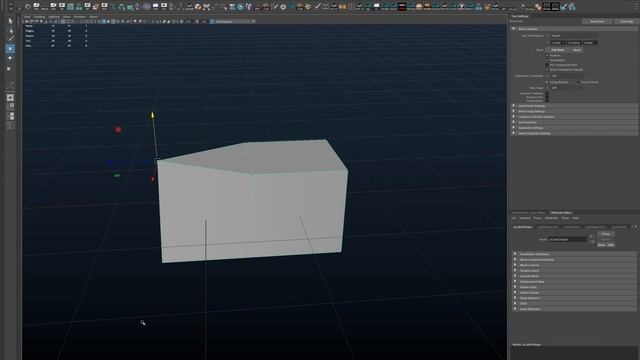Expand Mesh Controls section
This screenshot has height=360, width=640.
pos(575,265)
